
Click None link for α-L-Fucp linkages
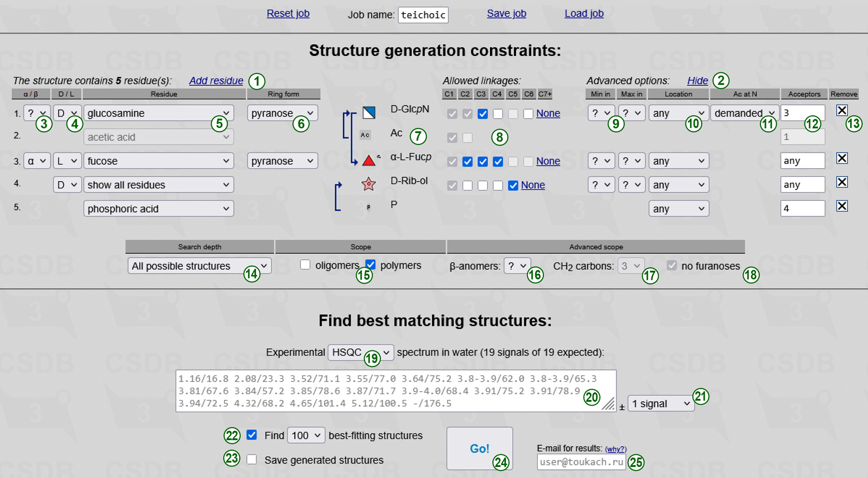[548, 161]
